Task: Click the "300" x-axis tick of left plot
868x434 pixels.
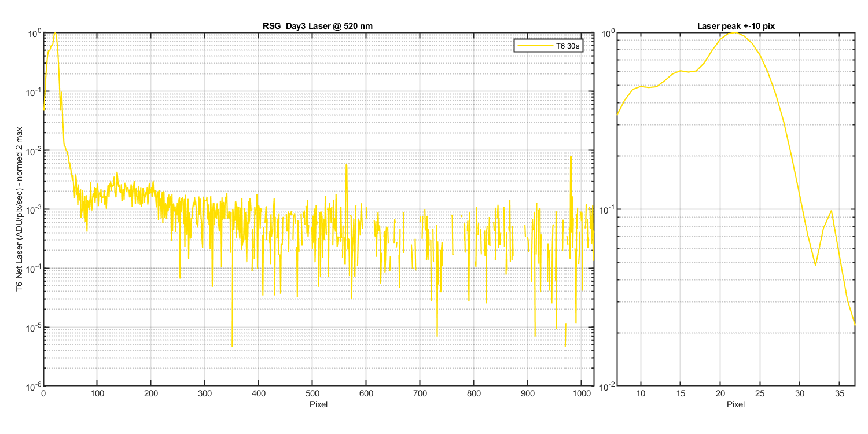Action: point(205,393)
